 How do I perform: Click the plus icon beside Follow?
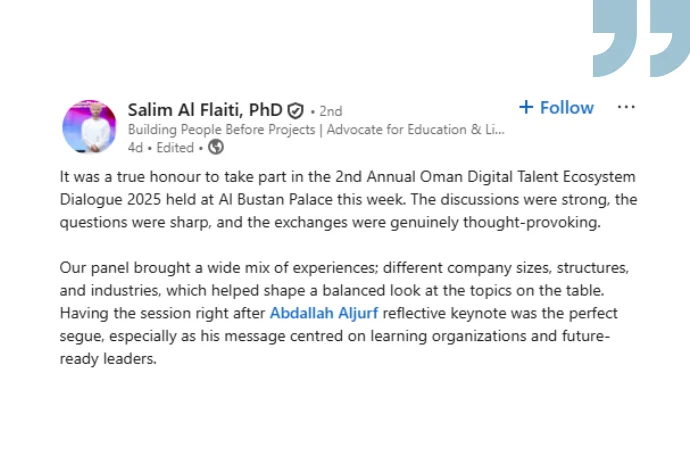526,108
